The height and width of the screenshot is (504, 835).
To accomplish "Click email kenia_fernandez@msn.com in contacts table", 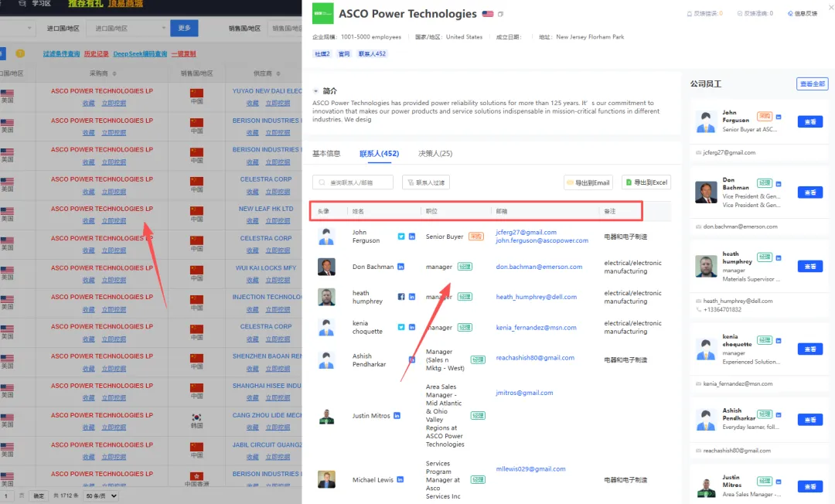I will tap(537, 327).
